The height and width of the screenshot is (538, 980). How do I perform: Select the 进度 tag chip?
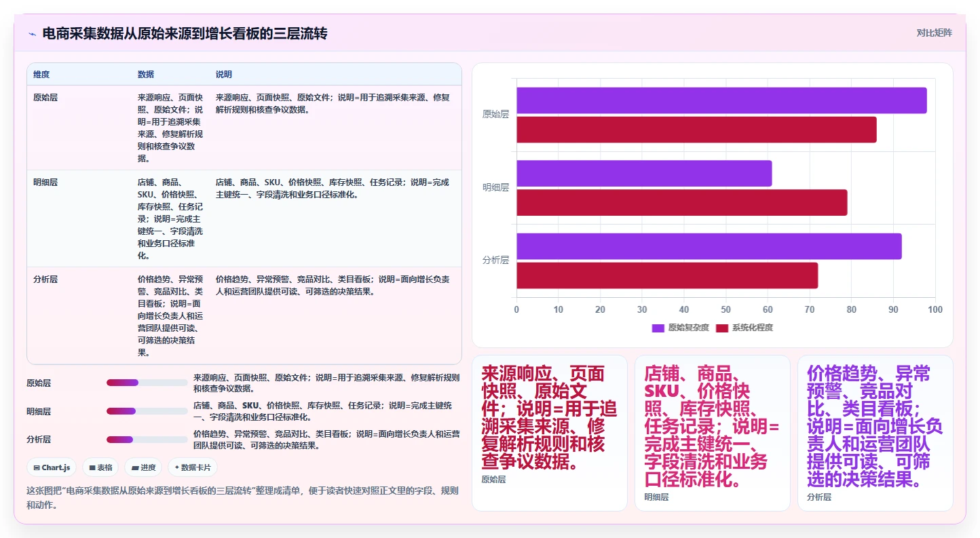143,467
